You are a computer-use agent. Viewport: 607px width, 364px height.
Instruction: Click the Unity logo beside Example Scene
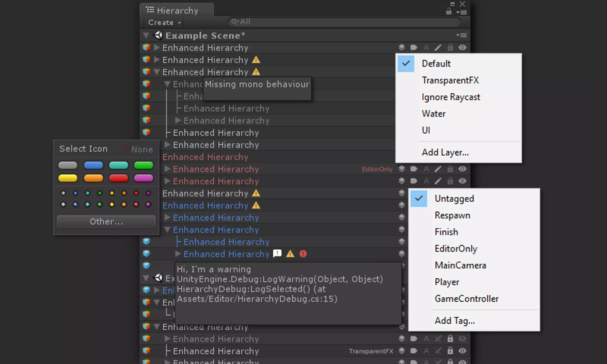(158, 35)
